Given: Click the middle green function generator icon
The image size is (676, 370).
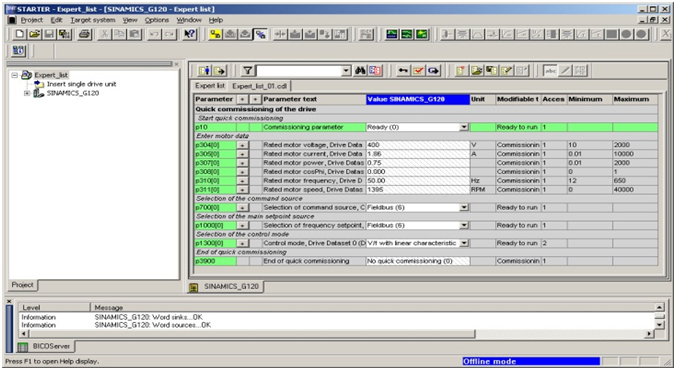Looking at the screenshot, I should pos(407,34).
